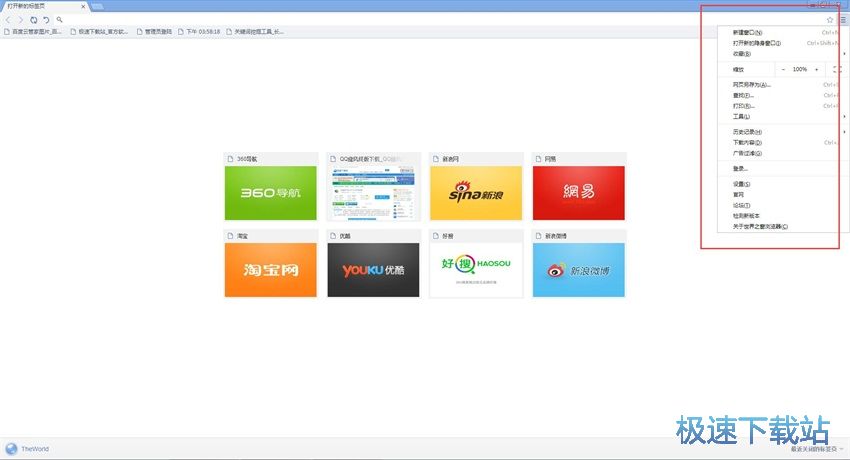The height and width of the screenshot is (460, 850).
Task: Click the address bar input field
Action: pyautogui.click(x=442, y=20)
